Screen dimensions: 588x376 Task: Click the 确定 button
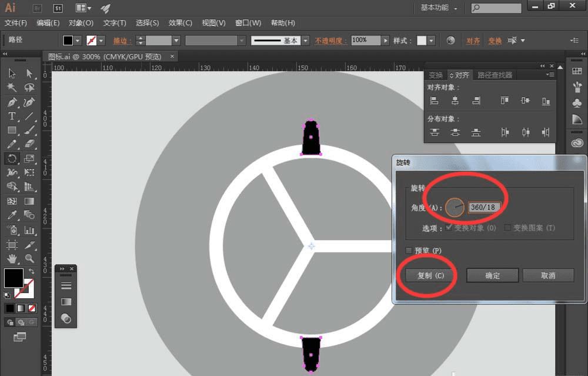(492, 275)
